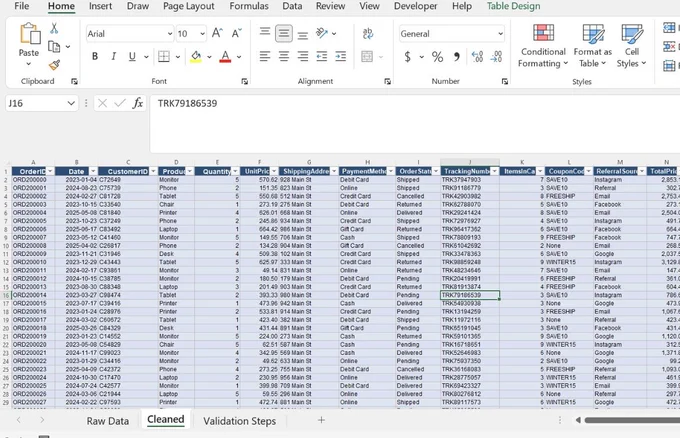Toggle Italic formatting
Image resolution: width=680 pixels, height=438 pixels.
114,56
